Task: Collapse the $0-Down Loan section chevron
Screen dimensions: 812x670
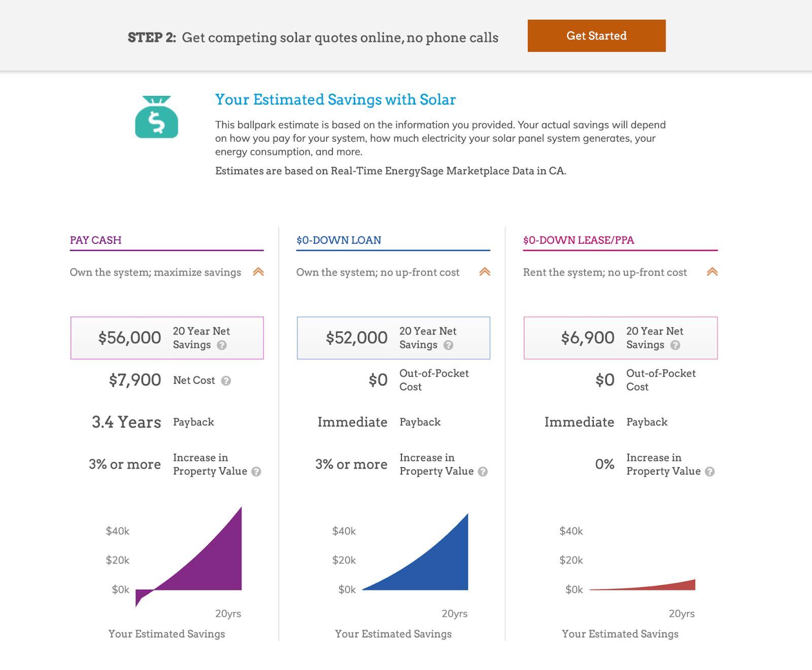Action: [x=485, y=272]
